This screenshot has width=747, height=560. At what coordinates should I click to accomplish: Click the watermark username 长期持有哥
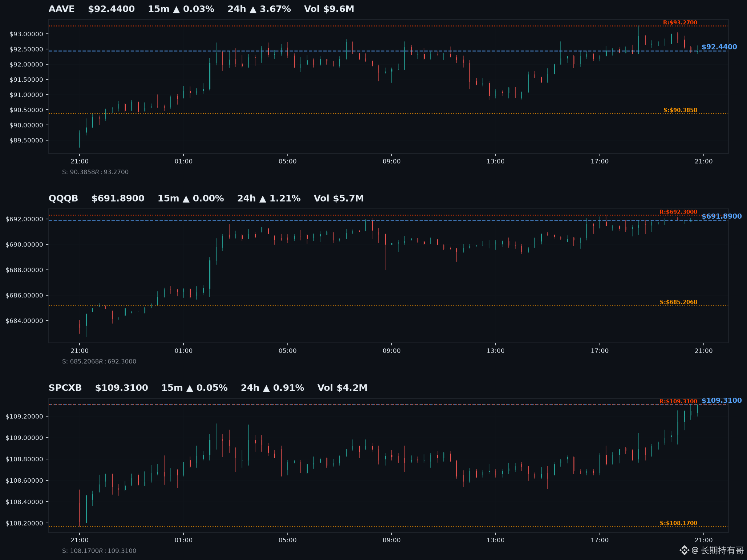tap(722, 551)
